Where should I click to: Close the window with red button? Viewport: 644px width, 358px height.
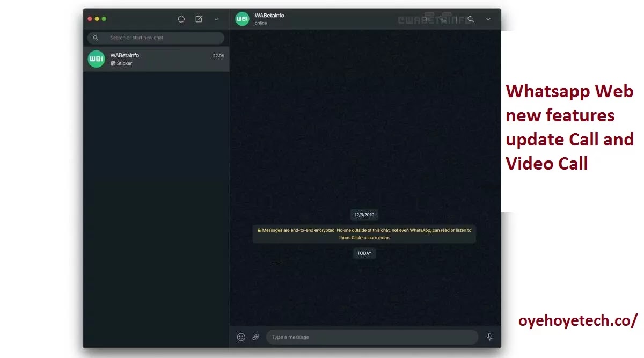[x=90, y=19]
